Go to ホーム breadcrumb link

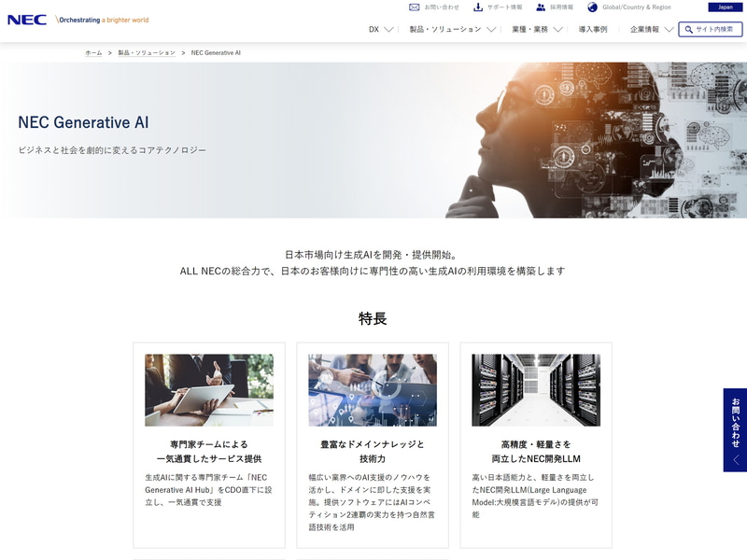[x=93, y=53]
